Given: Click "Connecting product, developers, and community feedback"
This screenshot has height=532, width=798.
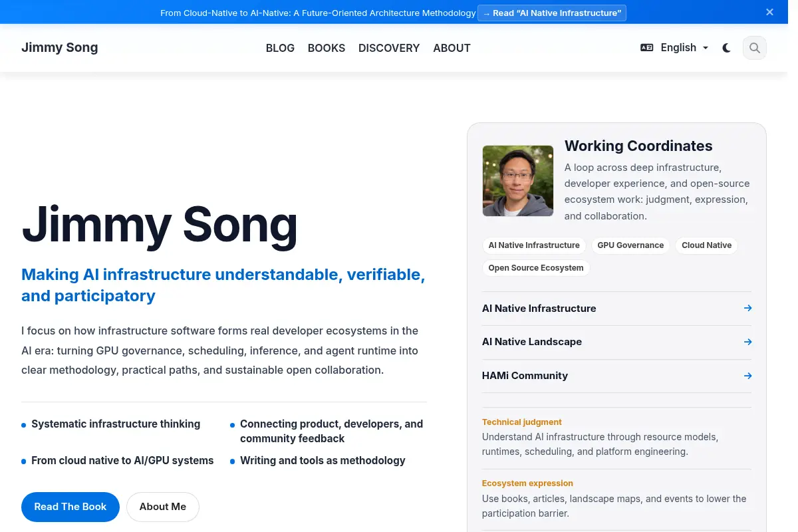Looking at the screenshot, I should [x=331, y=432].
